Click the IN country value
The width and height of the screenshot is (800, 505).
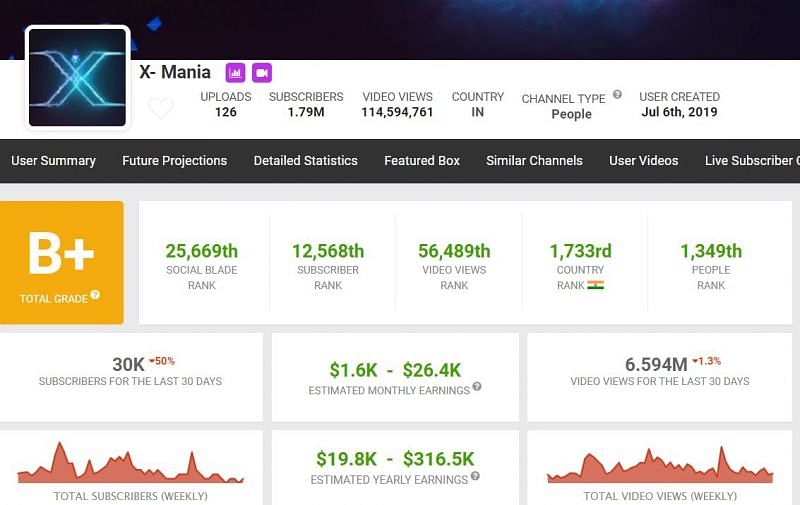[x=478, y=112]
